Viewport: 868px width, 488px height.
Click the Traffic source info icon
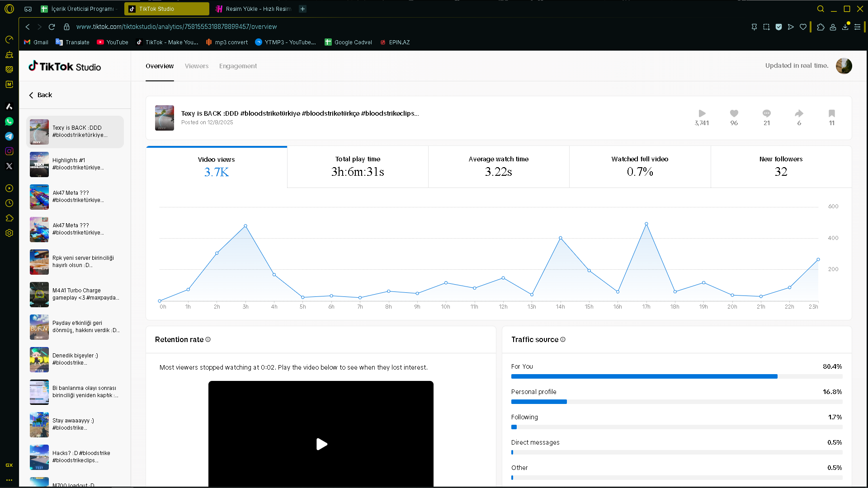[x=563, y=339]
